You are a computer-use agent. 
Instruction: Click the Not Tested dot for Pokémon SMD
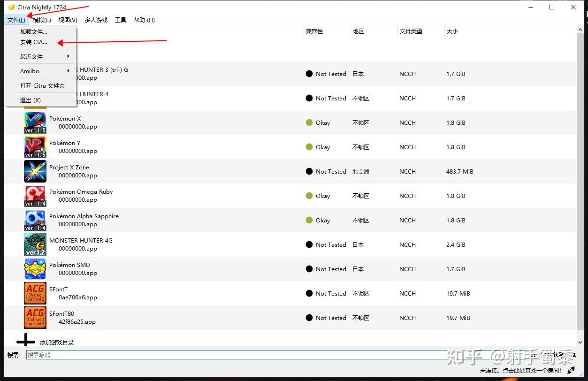(309, 269)
